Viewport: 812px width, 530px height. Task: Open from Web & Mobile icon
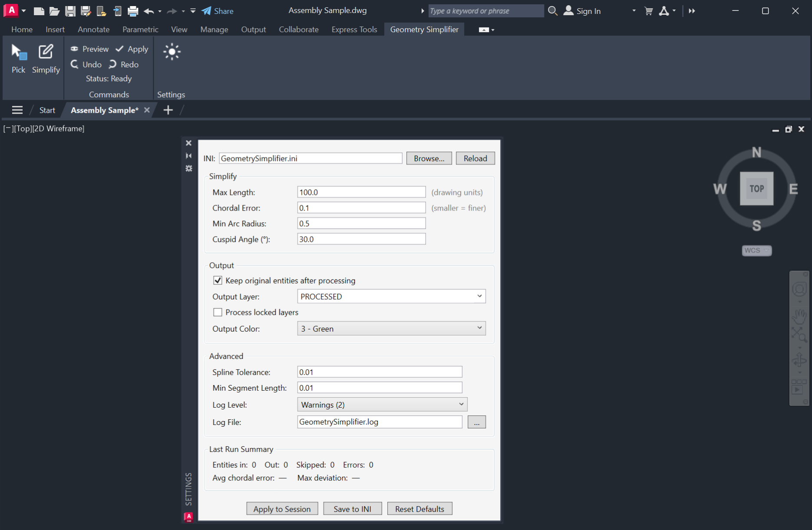pyautogui.click(x=101, y=11)
